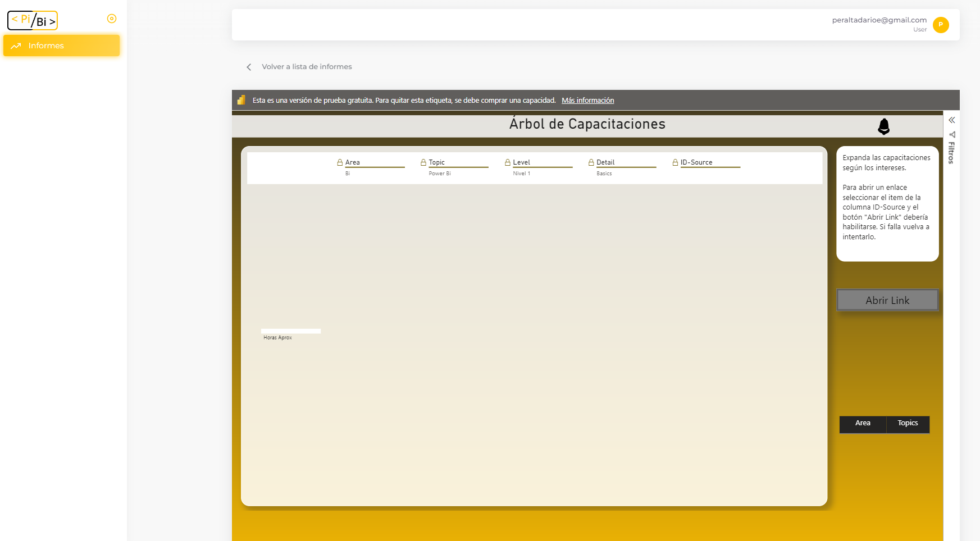The width and height of the screenshot is (980, 541).
Task: Click the back chevron arrow
Action: pyautogui.click(x=249, y=67)
